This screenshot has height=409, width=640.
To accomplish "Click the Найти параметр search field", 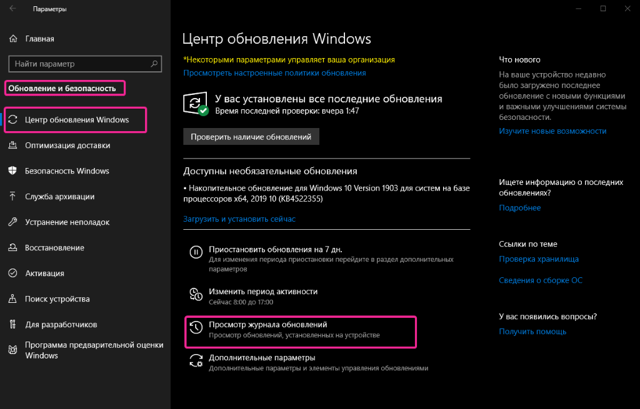I will click(85, 64).
